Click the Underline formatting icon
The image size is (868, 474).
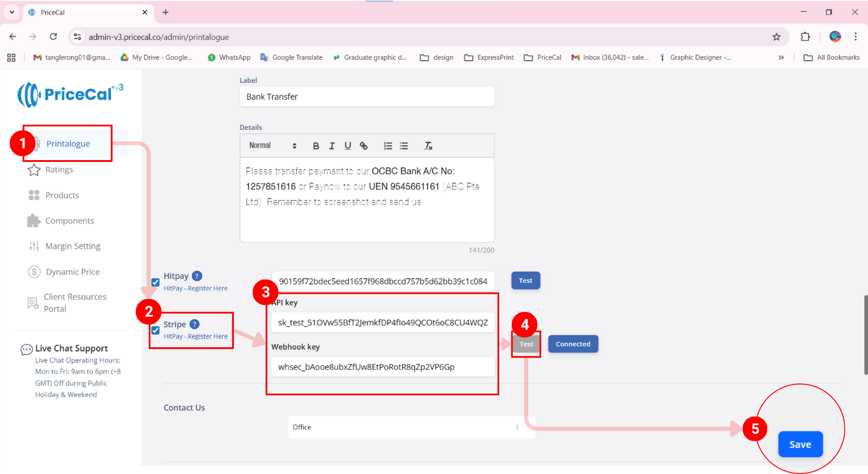coord(348,146)
